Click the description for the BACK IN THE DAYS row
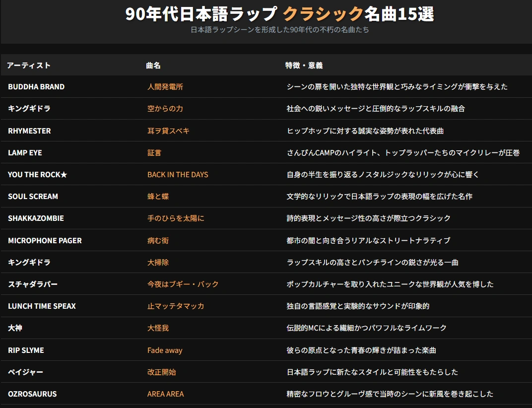Image resolution: width=532 pixels, height=408 pixels. [383, 175]
